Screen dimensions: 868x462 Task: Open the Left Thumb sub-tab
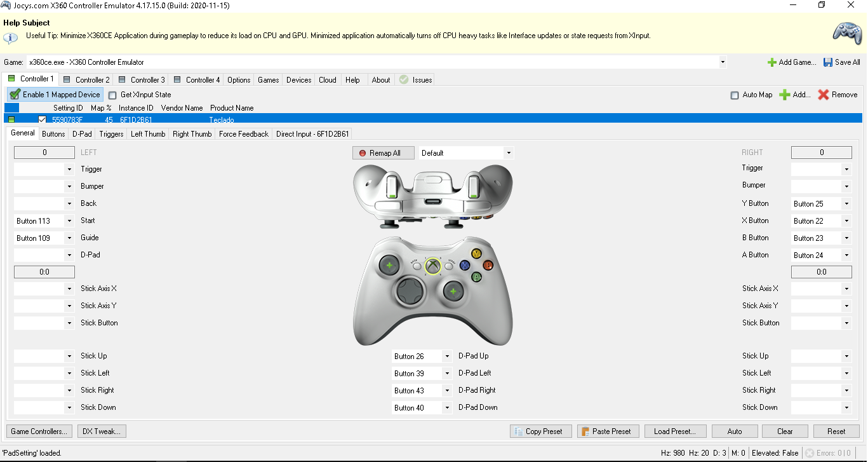pyautogui.click(x=148, y=134)
